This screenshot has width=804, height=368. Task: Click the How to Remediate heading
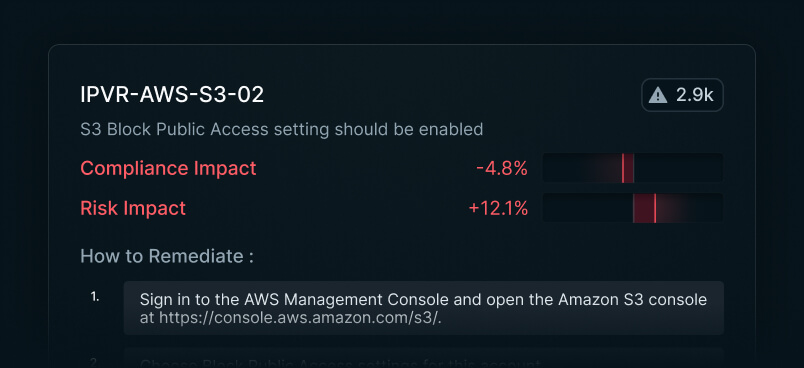[x=167, y=256]
